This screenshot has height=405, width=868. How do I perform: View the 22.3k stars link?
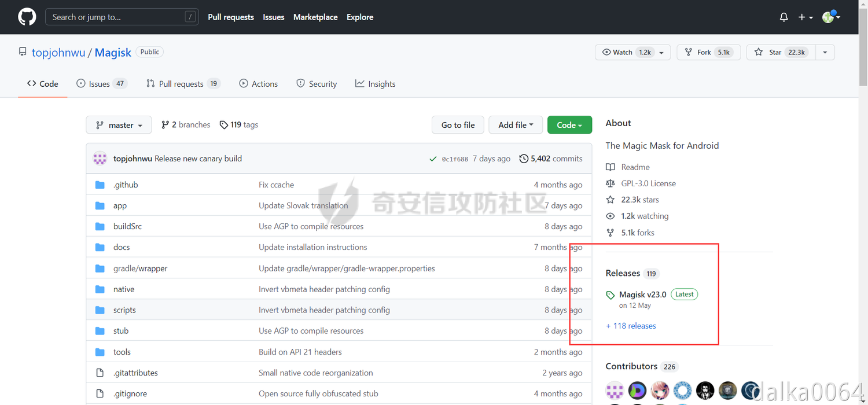(632, 200)
